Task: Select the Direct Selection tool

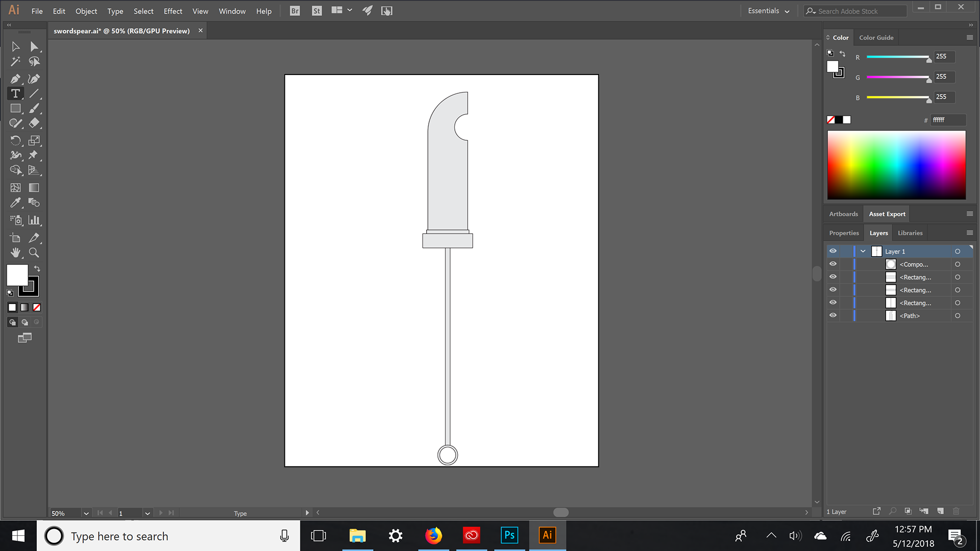Action: point(34,47)
